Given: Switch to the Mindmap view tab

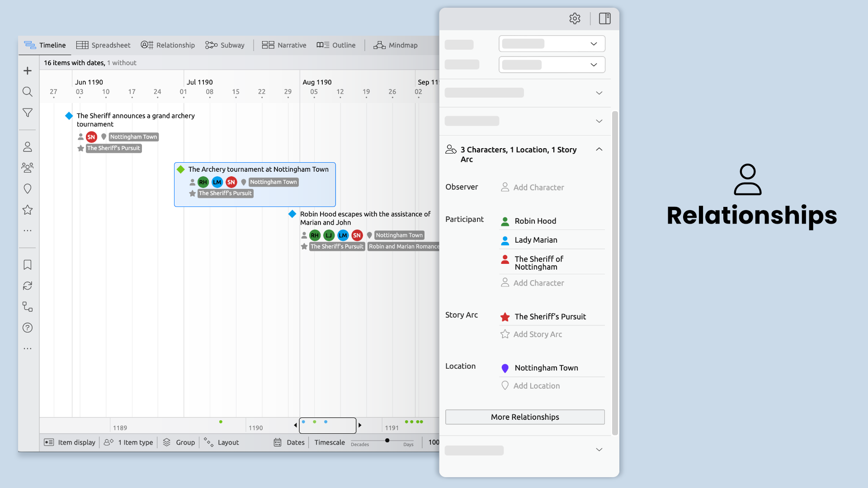Looking at the screenshot, I should tap(395, 45).
